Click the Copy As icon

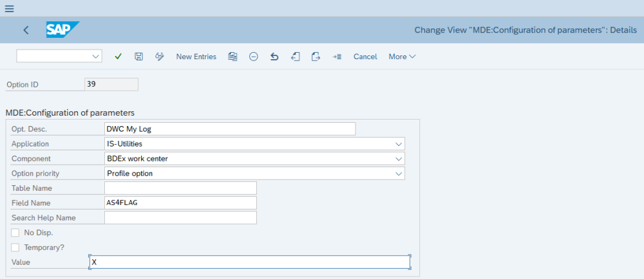tap(232, 57)
